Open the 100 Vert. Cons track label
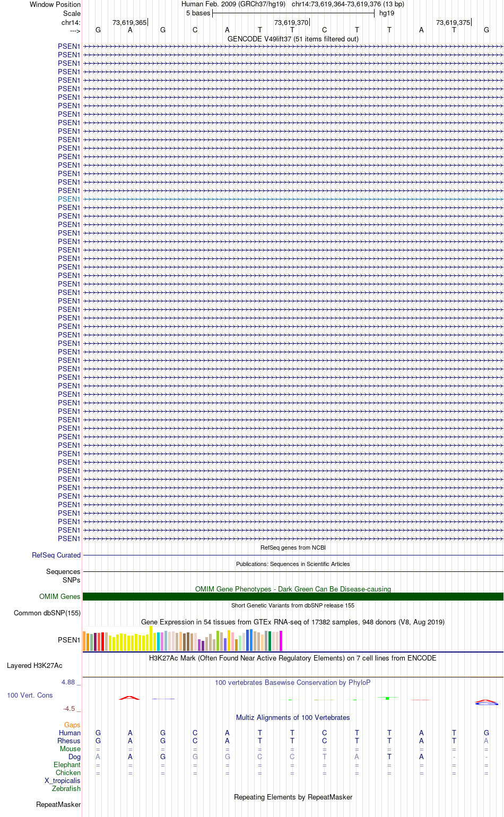The image size is (504, 817). [x=30, y=696]
